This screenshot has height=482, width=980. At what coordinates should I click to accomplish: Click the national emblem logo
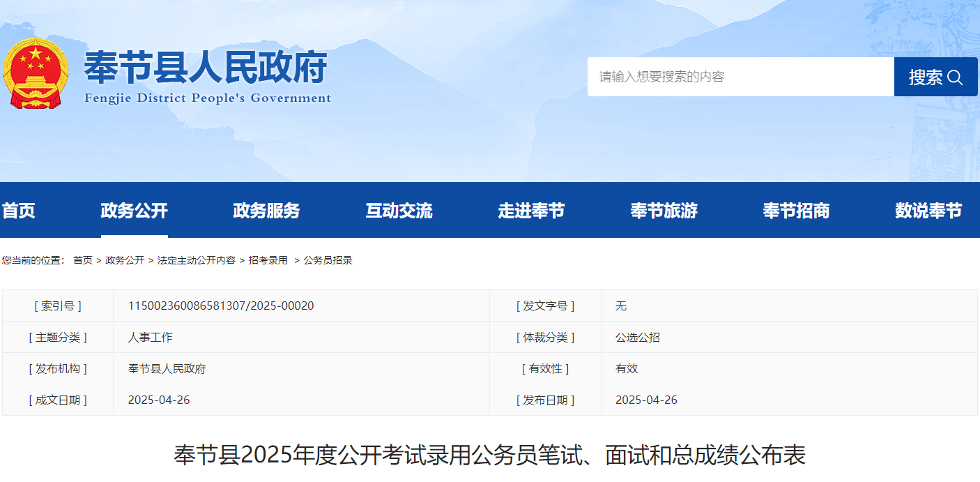[36, 73]
